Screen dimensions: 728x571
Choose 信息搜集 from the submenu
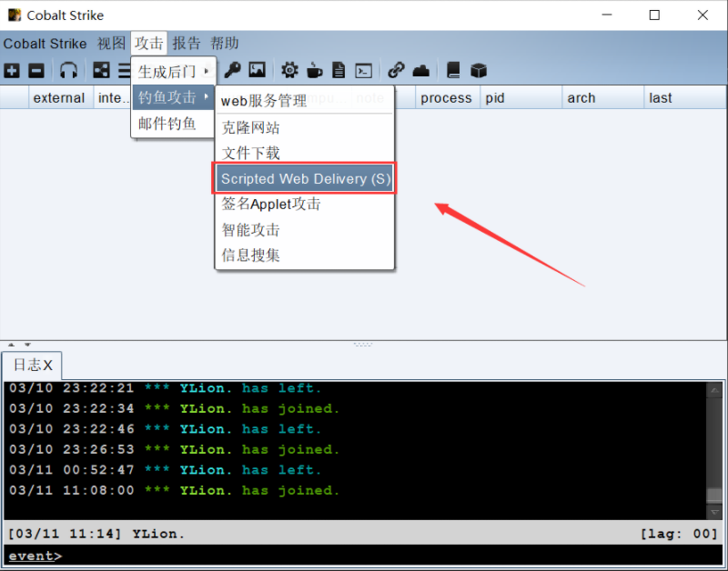tap(305, 255)
